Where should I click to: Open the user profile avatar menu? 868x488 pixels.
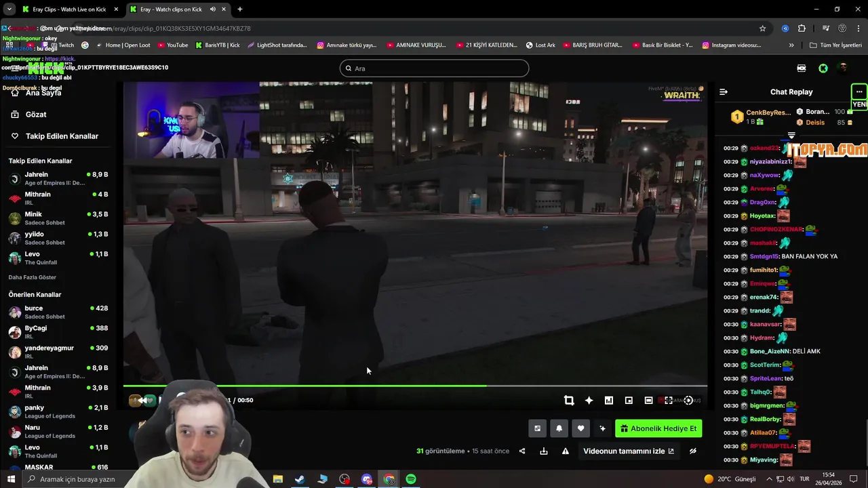(x=843, y=68)
